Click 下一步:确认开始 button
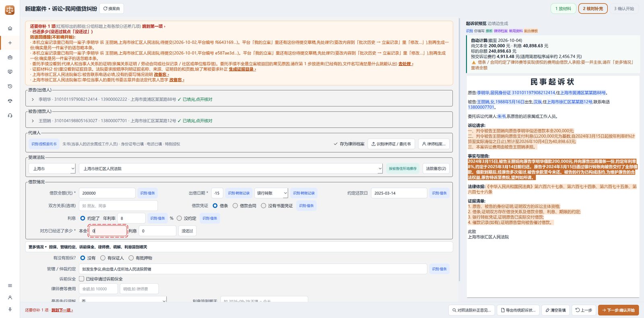This screenshot has width=644, height=318. 618,310
